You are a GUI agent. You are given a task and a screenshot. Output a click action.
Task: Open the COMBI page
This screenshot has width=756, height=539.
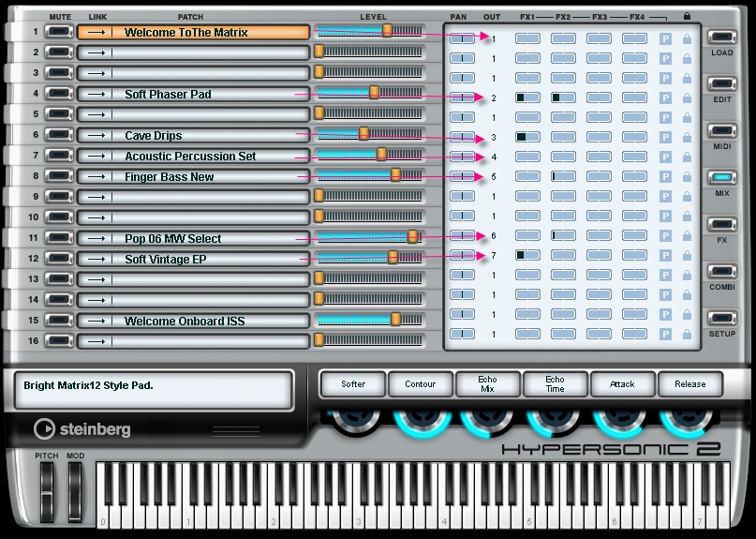(x=721, y=272)
